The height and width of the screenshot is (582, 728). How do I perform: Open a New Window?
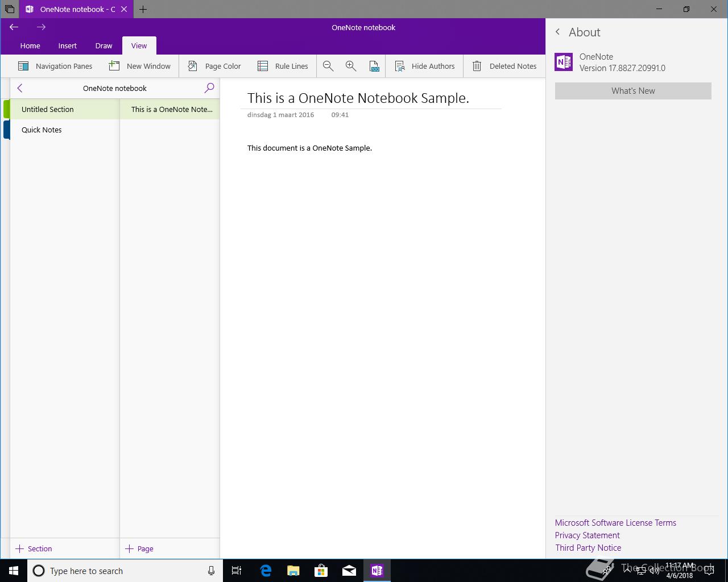[140, 66]
